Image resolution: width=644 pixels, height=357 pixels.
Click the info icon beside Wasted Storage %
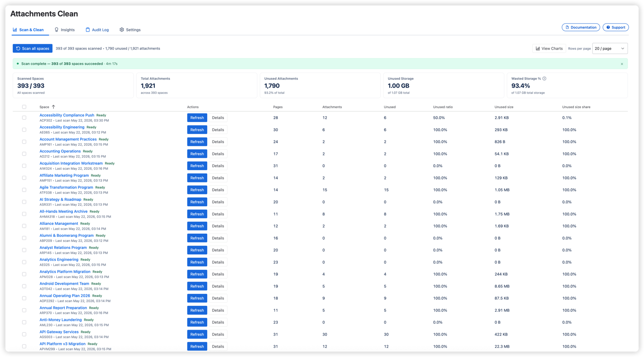(x=545, y=79)
